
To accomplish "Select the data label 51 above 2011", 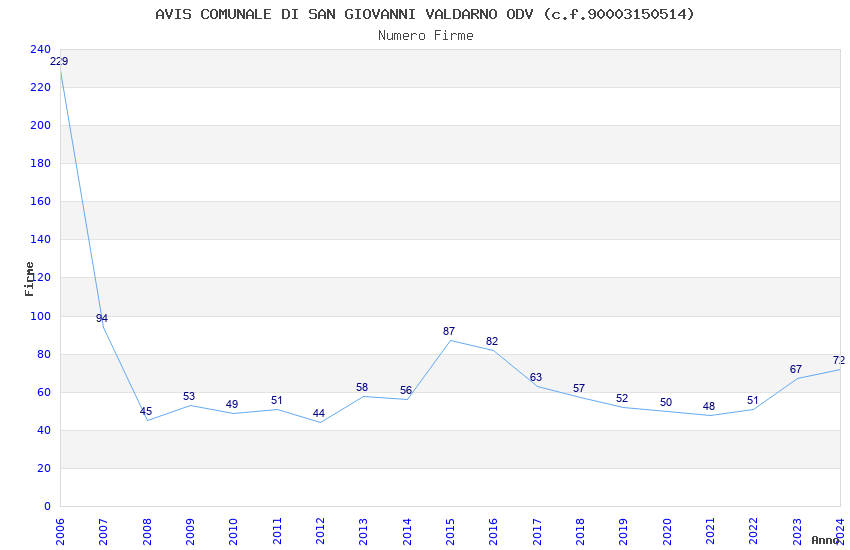I will (x=276, y=400).
